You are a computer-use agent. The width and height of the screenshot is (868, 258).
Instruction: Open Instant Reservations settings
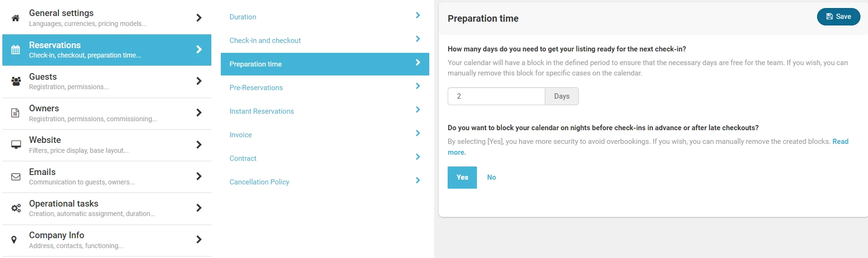pyautogui.click(x=261, y=111)
